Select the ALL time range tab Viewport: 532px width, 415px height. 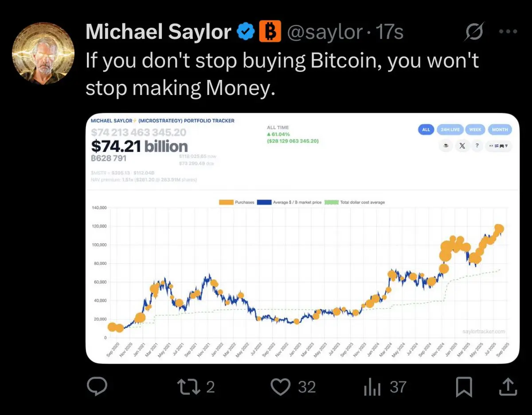(426, 130)
